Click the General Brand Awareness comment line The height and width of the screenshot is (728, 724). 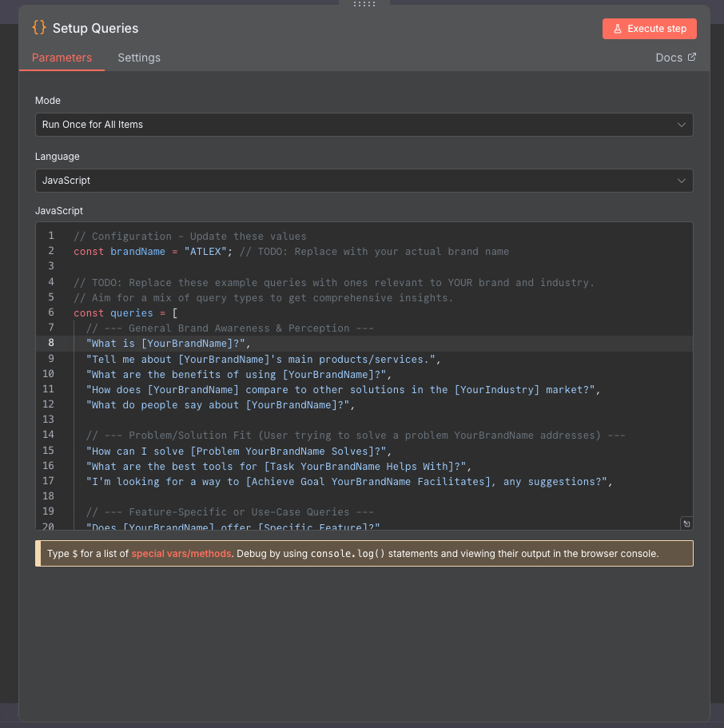tap(230, 328)
